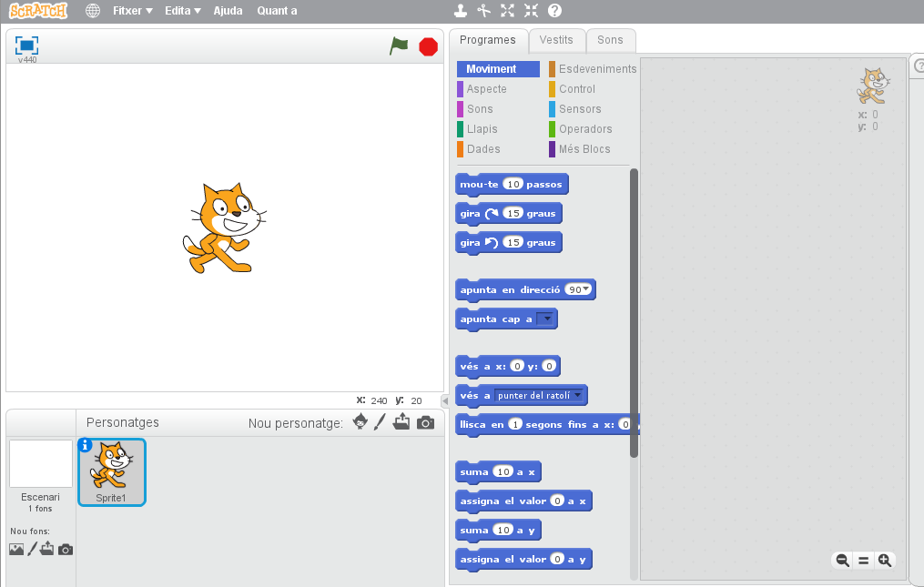This screenshot has width=924, height=587.
Task: Click y field in vés a block
Action: pos(549,366)
